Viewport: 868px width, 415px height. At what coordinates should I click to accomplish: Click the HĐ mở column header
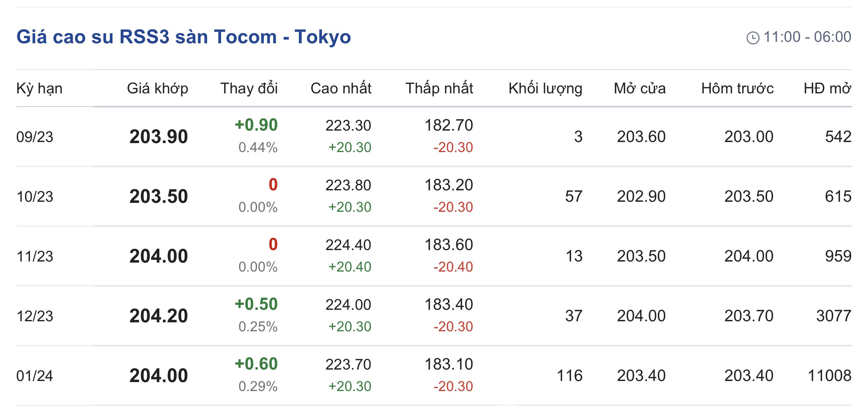tap(827, 88)
